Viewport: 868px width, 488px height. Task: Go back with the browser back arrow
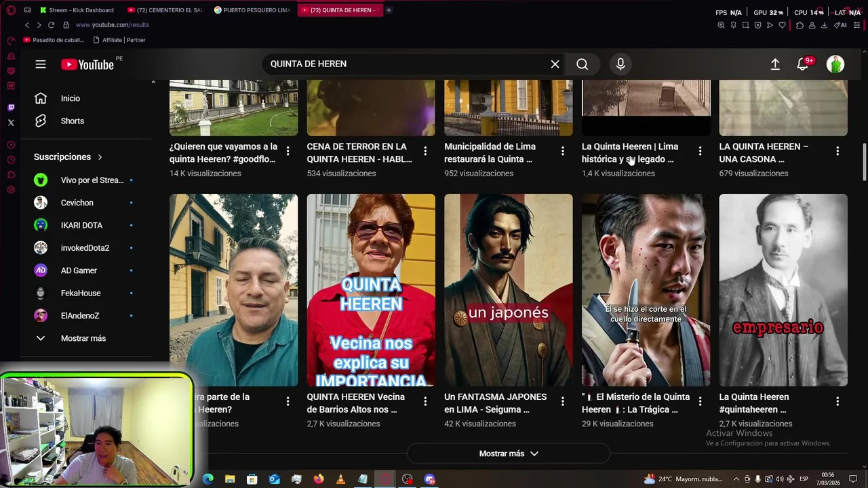pyautogui.click(x=27, y=25)
